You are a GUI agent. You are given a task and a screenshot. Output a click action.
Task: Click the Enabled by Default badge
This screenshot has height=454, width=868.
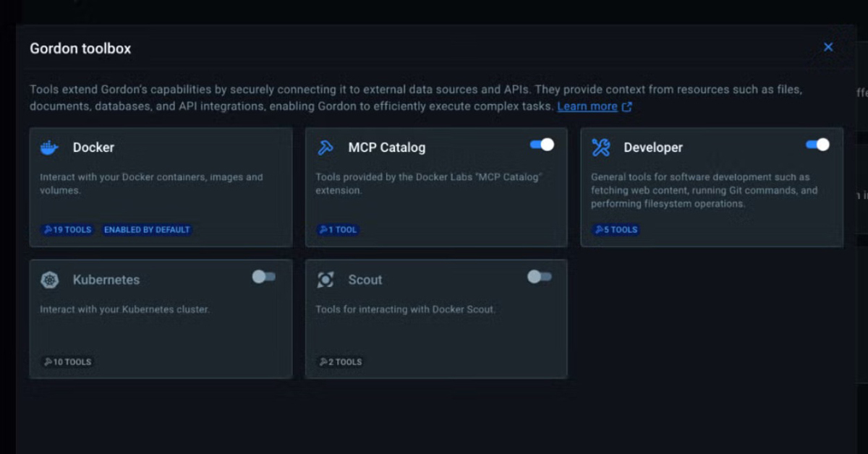147,230
